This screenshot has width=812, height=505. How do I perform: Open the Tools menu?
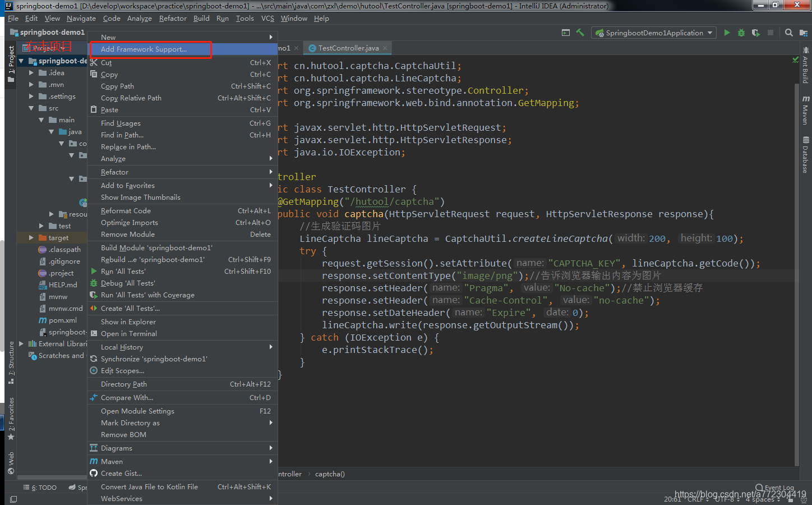click(244, 19)
